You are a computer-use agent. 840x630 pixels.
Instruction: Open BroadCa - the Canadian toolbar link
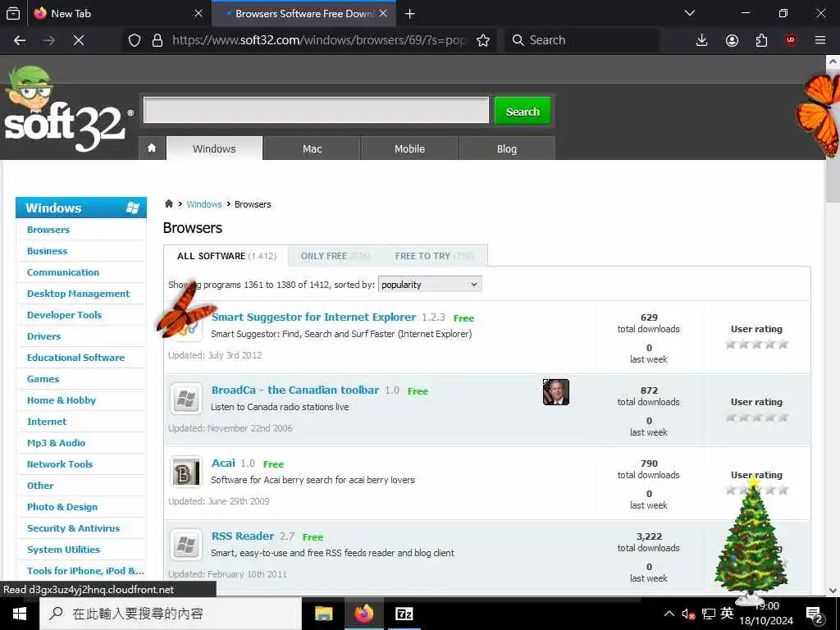point(295,390)
